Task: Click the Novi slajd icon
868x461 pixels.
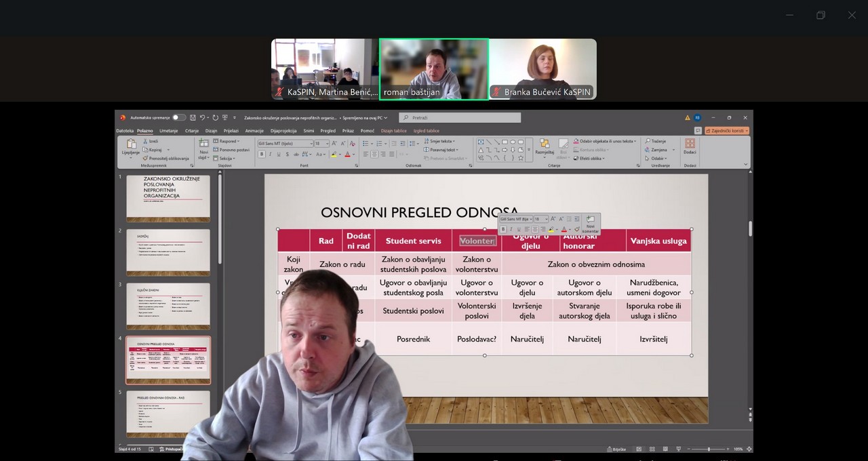Action: coord(203,144)
